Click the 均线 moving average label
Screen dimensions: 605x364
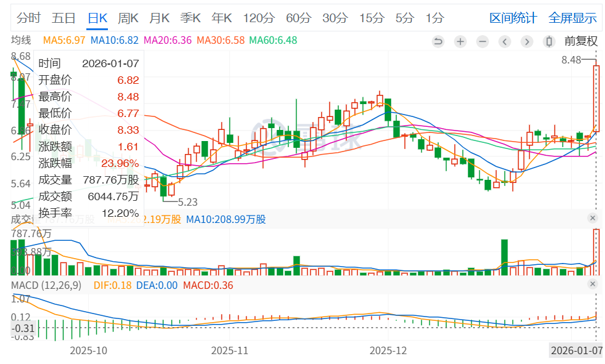(x=20, y=41)
